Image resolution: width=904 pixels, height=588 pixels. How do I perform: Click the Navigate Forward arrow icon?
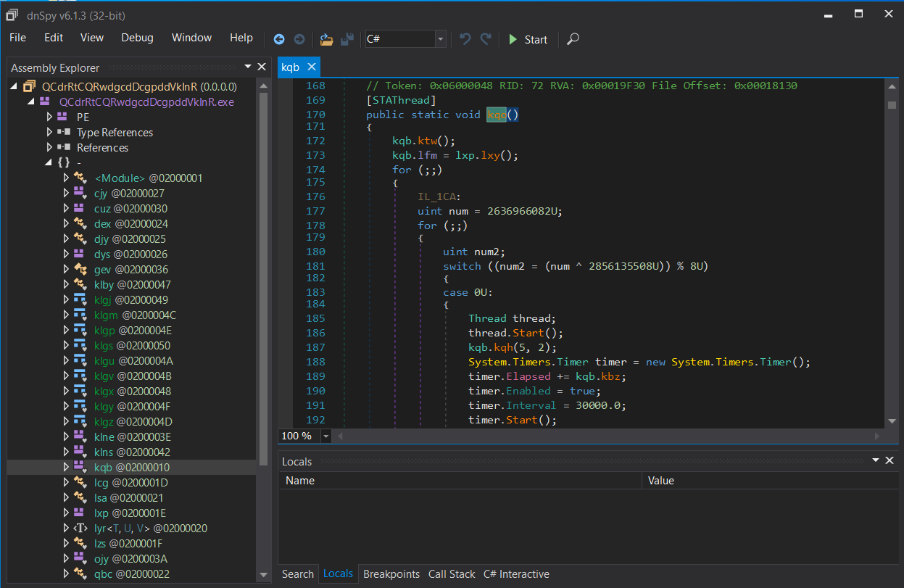(299, 39)
